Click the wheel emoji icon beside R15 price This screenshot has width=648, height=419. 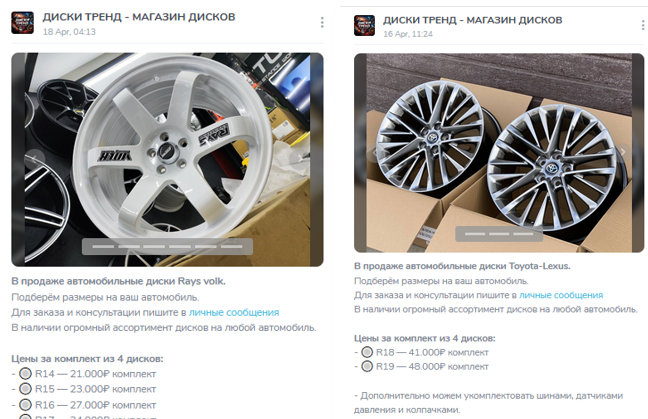pyautogui.click(x=25, y=388)
